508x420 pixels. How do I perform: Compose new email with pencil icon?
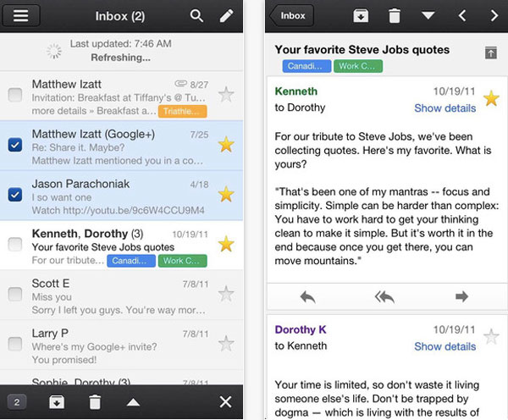226,16
